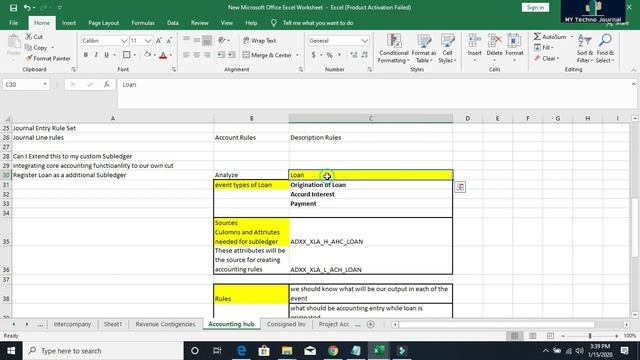
Task: Open the Consigned Inv sheet tab
Action: click(x=286, y=324)
